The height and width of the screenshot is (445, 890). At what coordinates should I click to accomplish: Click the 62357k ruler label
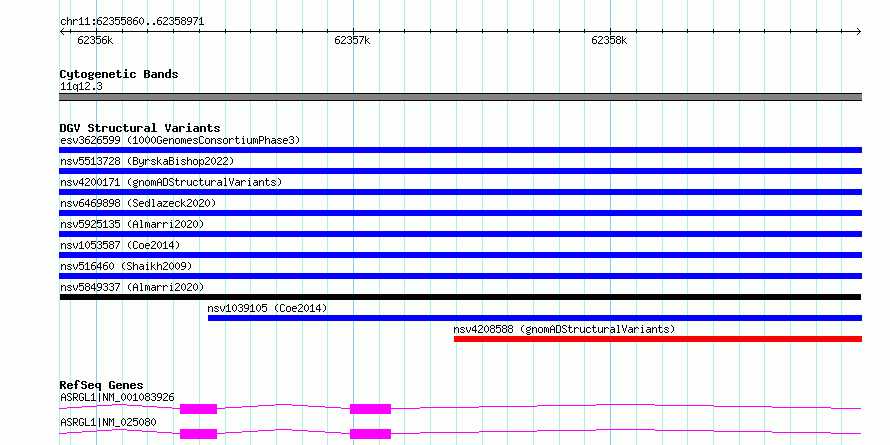coord(352,40)
